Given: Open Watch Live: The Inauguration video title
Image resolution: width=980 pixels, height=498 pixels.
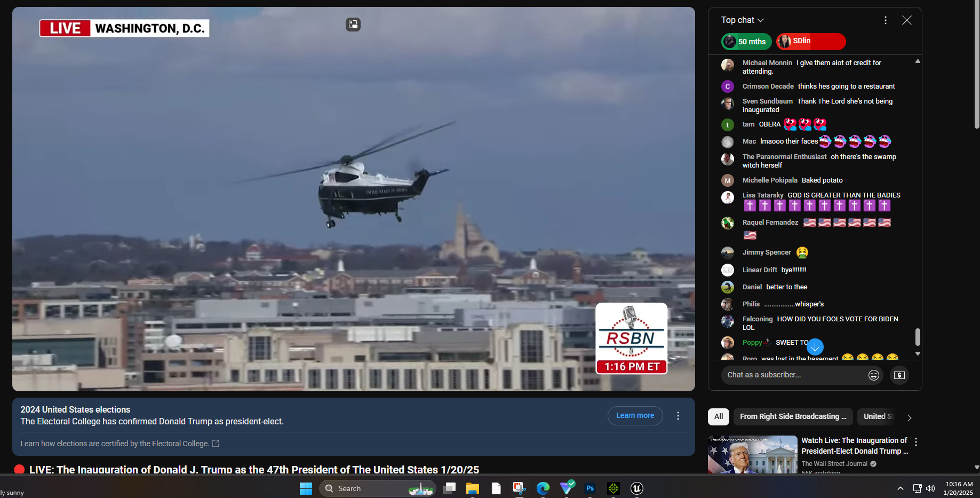Looking at the screenshot, I should [x=854, y=446].
